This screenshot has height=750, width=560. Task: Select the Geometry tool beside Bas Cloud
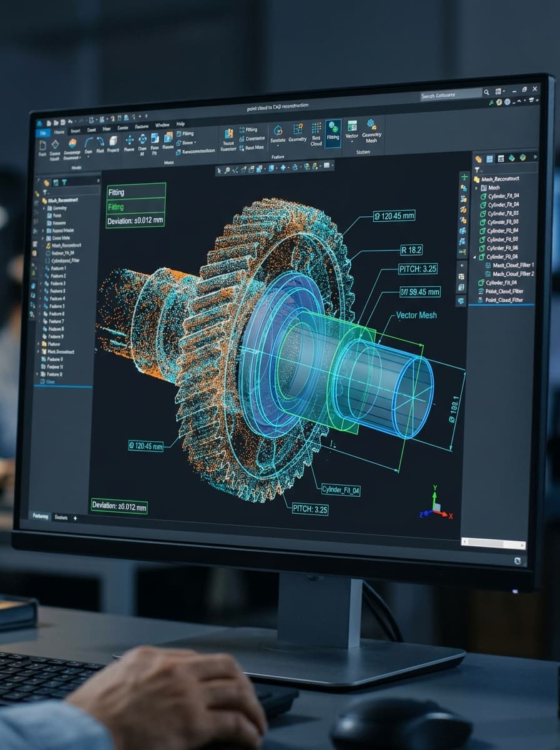coord(297,132)
